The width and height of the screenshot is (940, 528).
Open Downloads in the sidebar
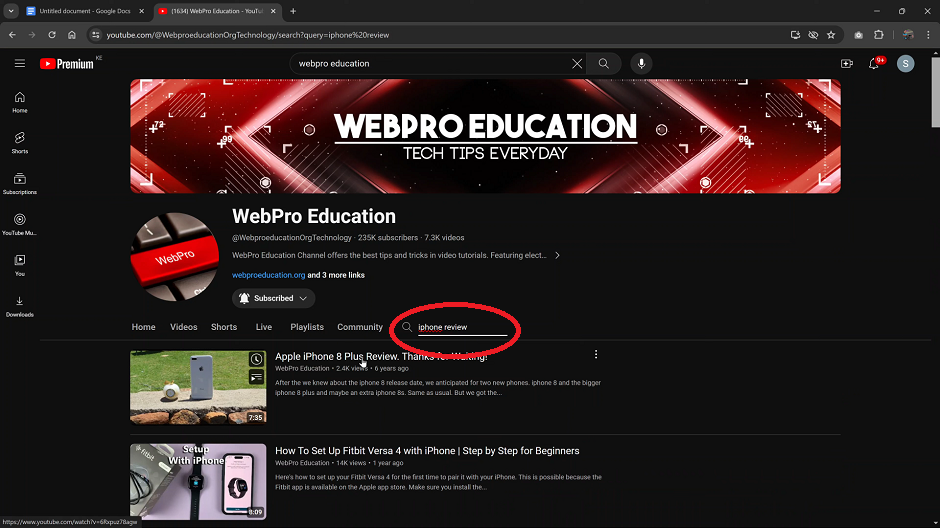20,306
